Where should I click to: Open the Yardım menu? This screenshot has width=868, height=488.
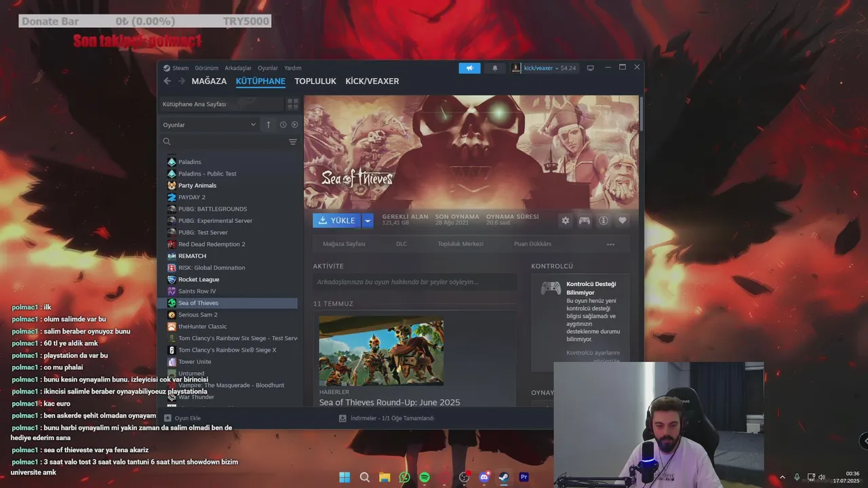click(293, 68)
